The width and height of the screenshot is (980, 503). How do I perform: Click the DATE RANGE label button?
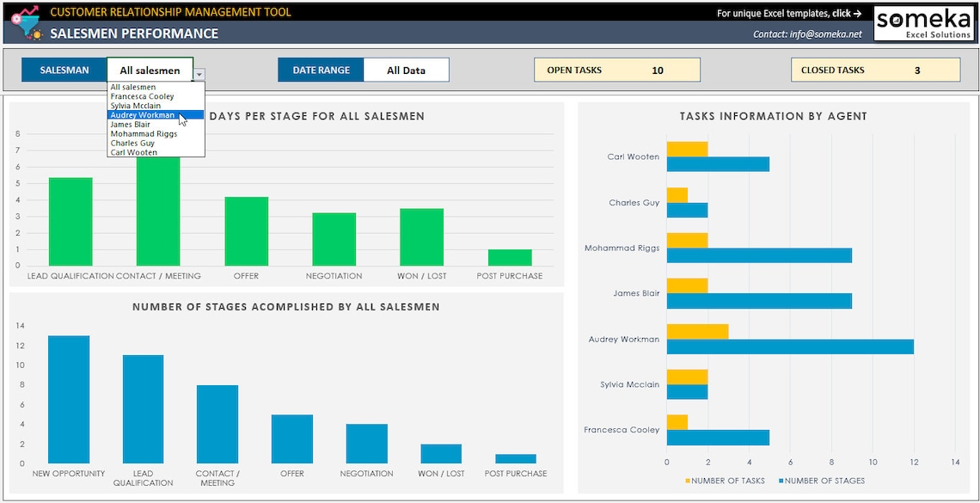tap(320, 70)
